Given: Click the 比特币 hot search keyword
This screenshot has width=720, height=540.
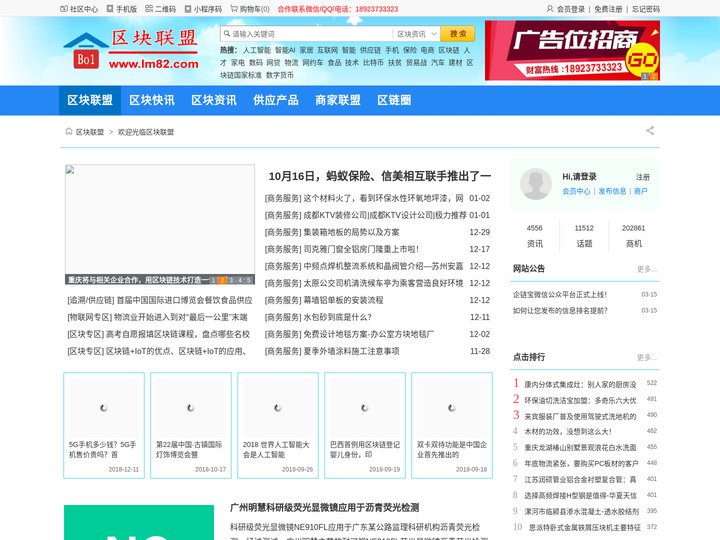Looking at the screenshot, I should pos(373,62).
